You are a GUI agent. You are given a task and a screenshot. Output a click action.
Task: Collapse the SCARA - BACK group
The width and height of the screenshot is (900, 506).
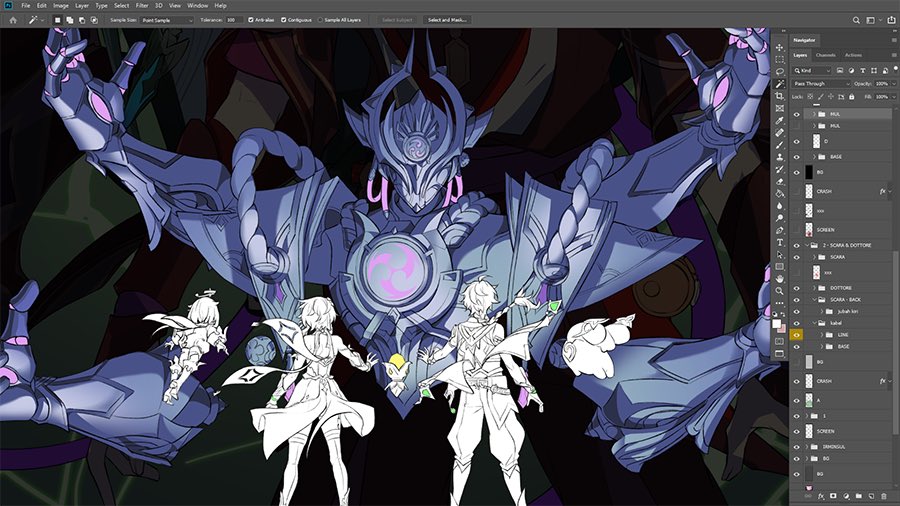pyautogui.click(x=814, y=300)
